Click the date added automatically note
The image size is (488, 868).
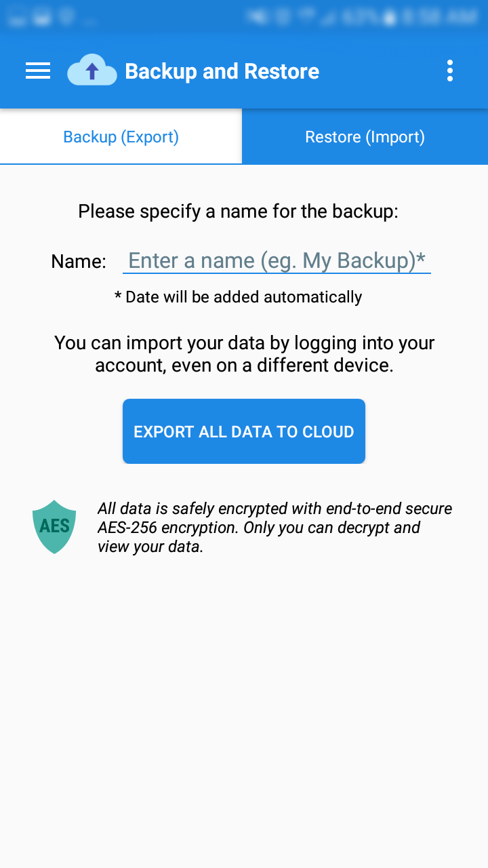(238, 296)
